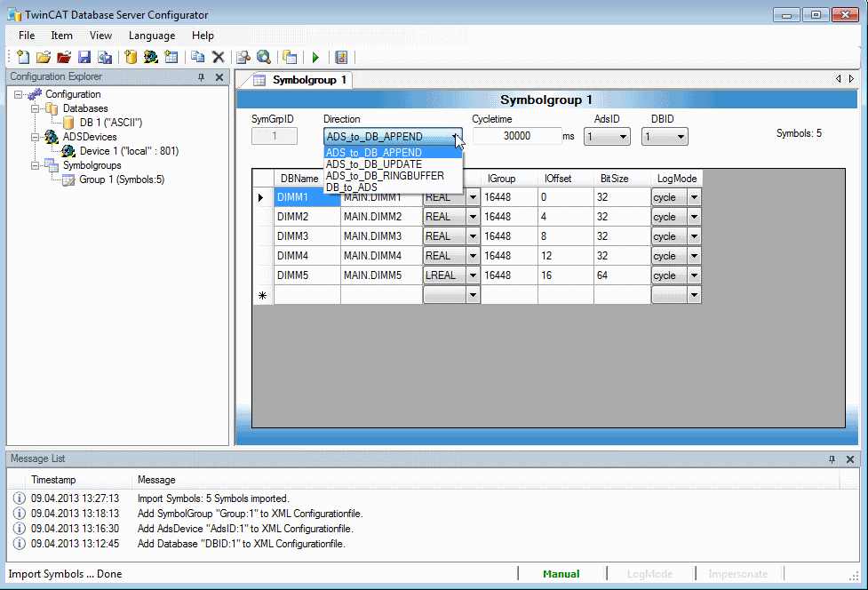Viewport: 868px width, 590px height.
Task: Click the tab scroll left arrow
Action: click(x=839, y=78)
